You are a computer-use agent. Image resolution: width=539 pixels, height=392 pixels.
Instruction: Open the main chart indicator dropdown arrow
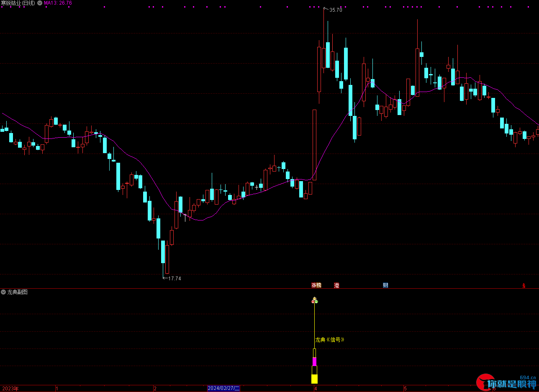(x=40, y=3)
